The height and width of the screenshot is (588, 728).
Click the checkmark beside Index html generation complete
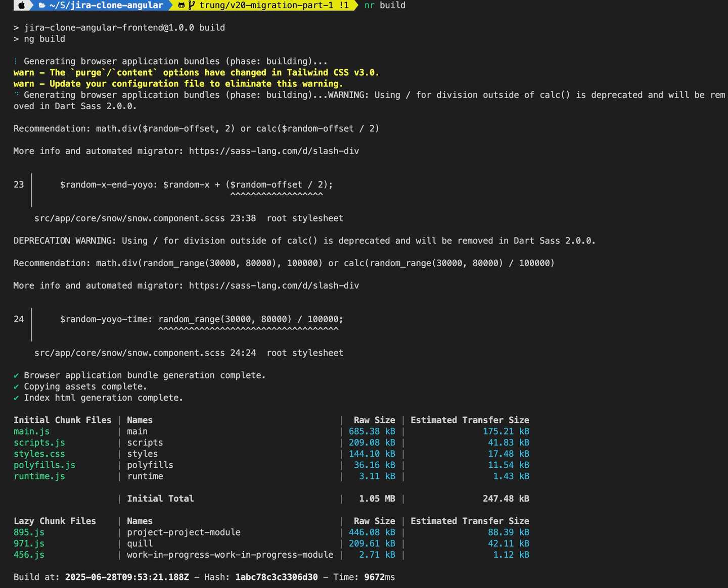click(16, 398)
